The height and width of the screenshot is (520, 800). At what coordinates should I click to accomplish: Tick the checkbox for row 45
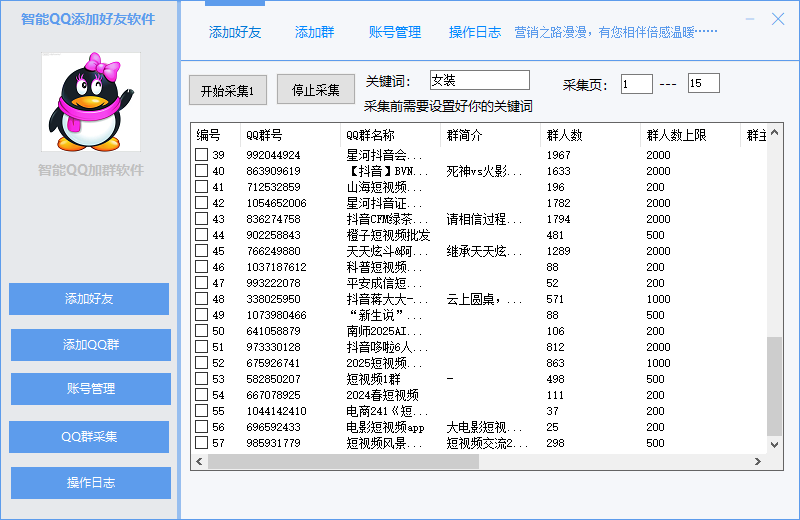point(201,251)
